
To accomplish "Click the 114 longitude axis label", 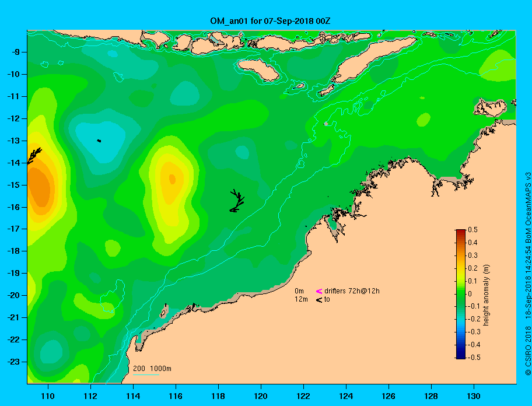I will click(x=133, y=396).
